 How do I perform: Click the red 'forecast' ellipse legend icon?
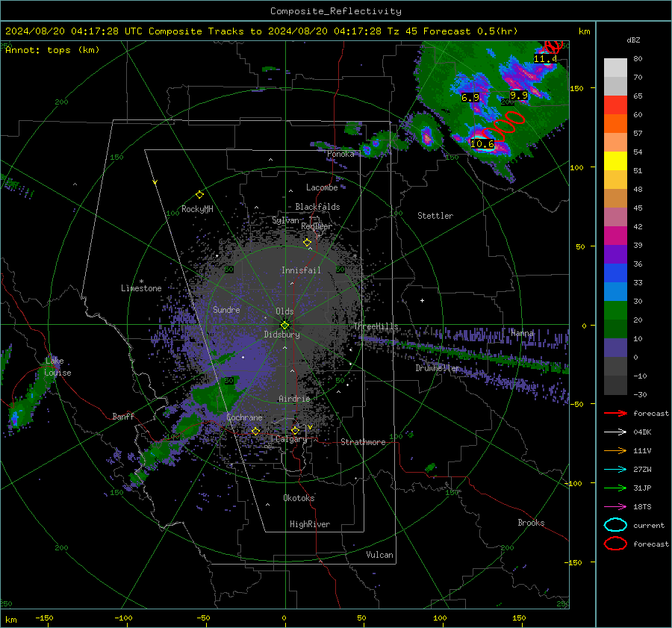615,544
